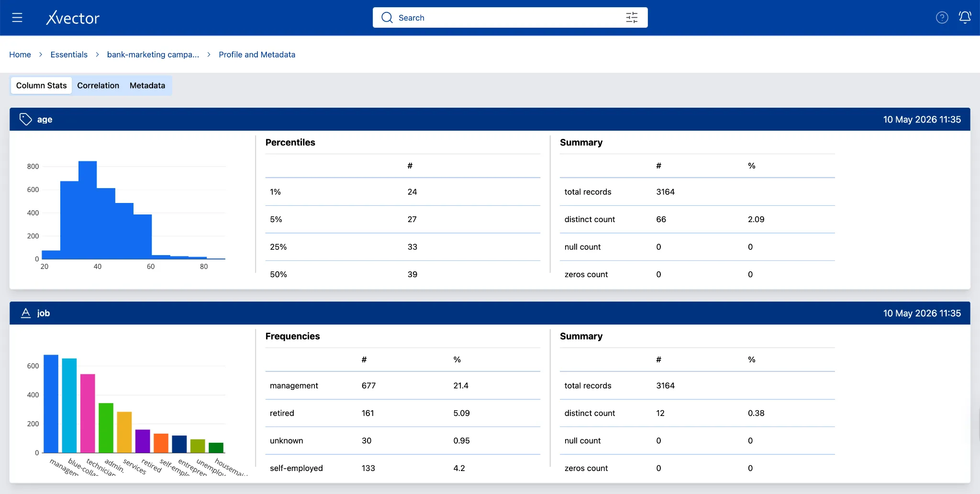Click the self-employed frequency row
This screenshot has width=980, height=494.
403,468
